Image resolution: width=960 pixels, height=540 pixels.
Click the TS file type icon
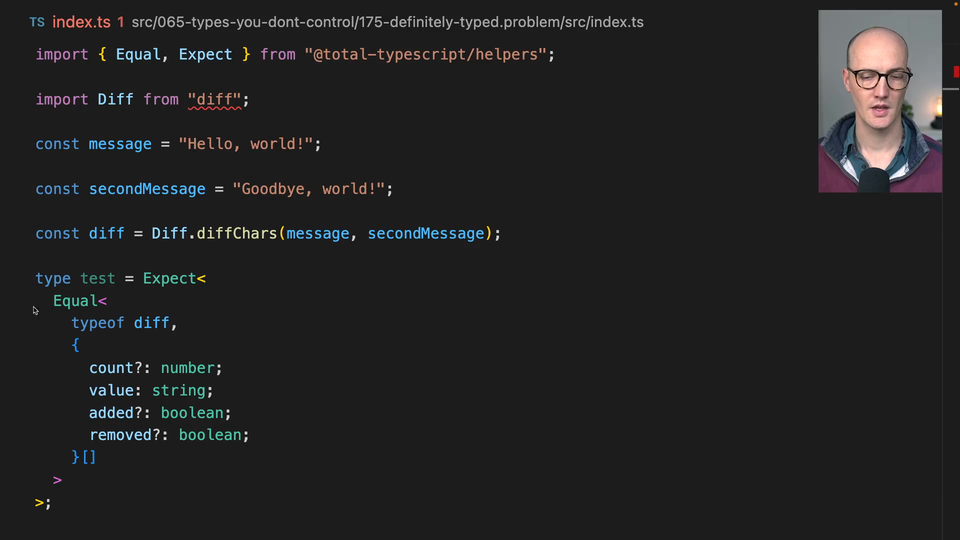37,22
